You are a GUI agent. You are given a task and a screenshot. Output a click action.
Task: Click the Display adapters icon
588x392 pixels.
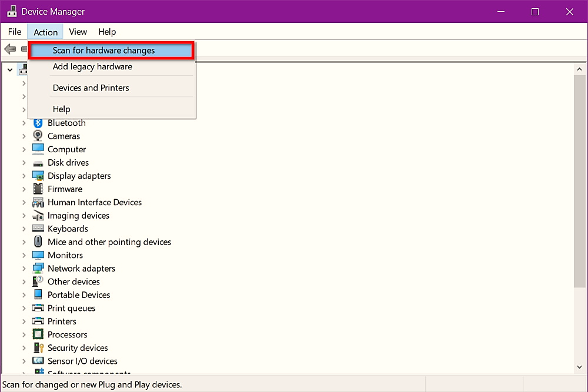click(38, 176)
